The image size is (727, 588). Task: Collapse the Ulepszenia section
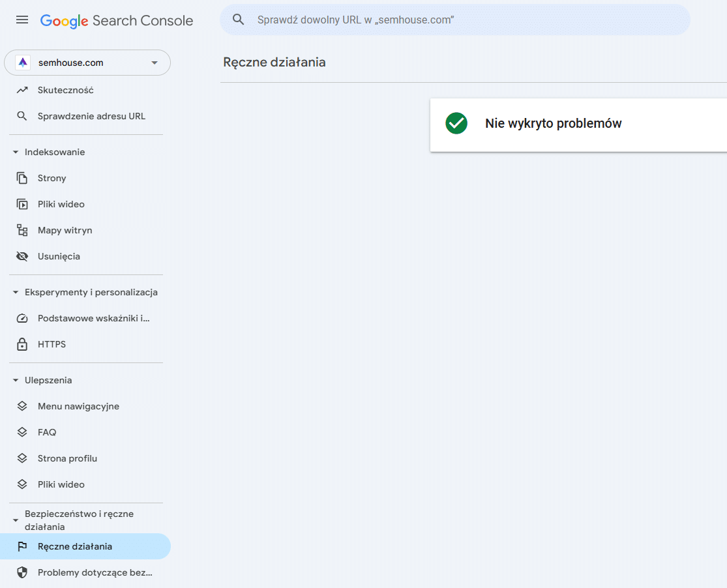click(15, 380)
